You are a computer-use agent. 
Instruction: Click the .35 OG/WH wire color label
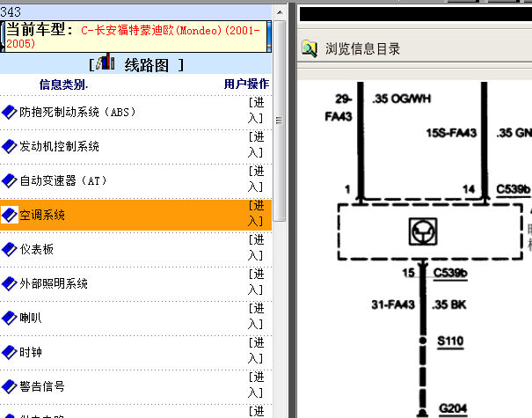(401, 99)
